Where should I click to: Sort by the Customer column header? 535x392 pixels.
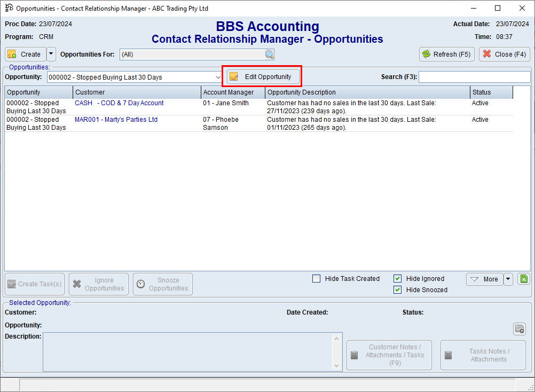[137, 92]
